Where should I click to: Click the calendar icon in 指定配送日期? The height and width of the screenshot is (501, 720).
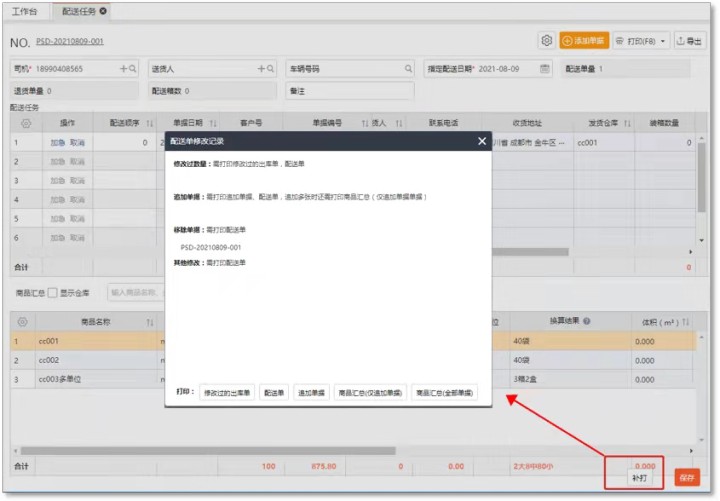click(545, 69)
